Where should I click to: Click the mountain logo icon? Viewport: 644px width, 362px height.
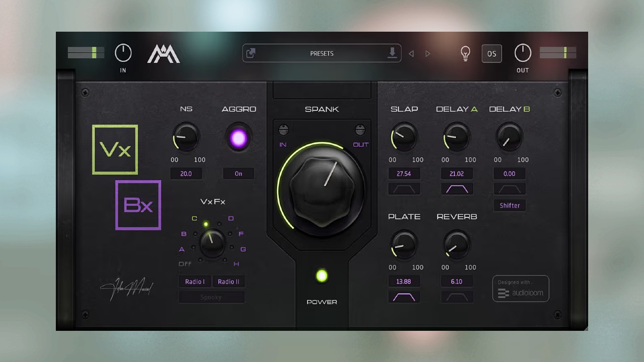(164, 54)
